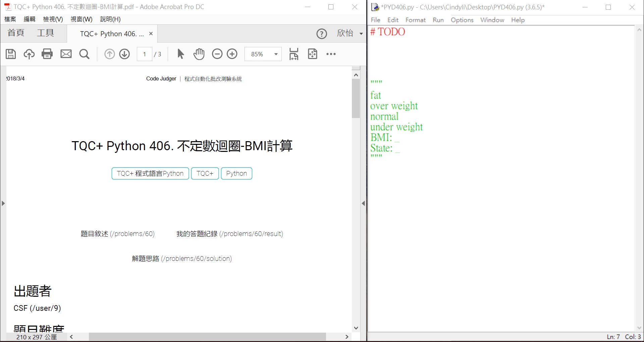The width and height of the screenshot is (644, 342).
Task: Click the IDLE Python file icon in title bar
Action: tap(375, 7)
